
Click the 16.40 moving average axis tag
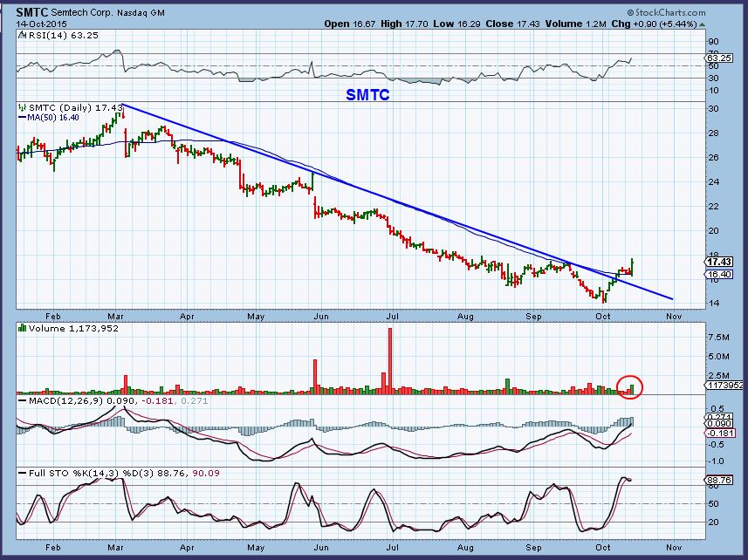click(x=719, y=274)
